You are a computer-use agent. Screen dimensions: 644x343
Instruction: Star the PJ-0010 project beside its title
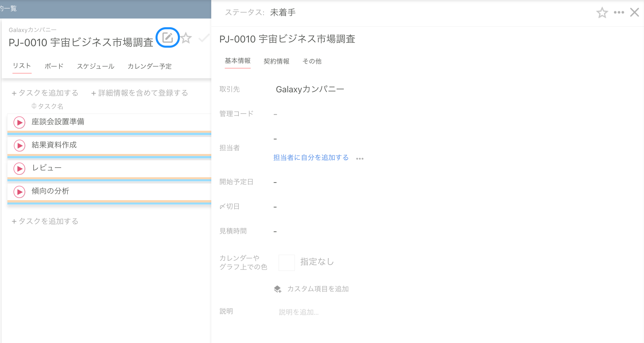coord(186,38)
